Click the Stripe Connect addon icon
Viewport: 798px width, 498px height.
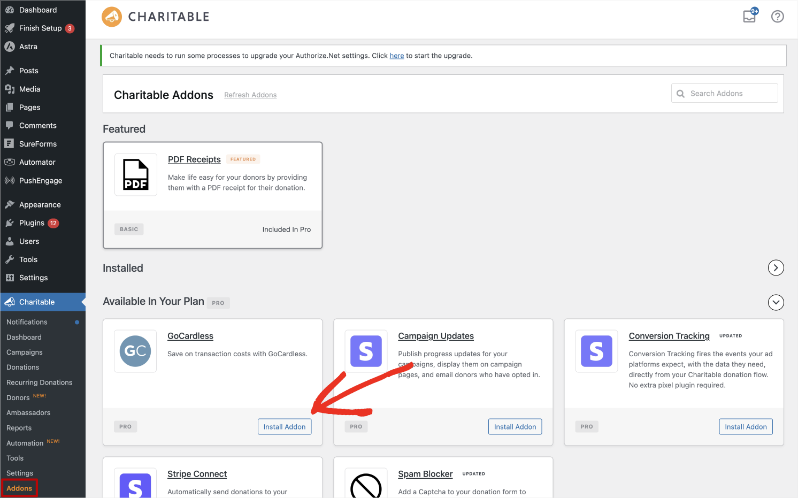[x=135, y=483]
